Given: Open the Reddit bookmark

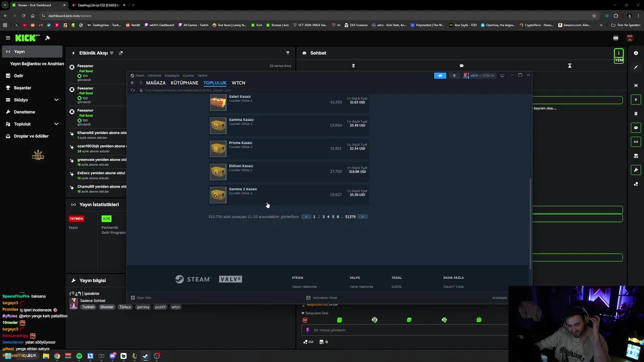Looking at the screenshot, I should pos(133,25).
